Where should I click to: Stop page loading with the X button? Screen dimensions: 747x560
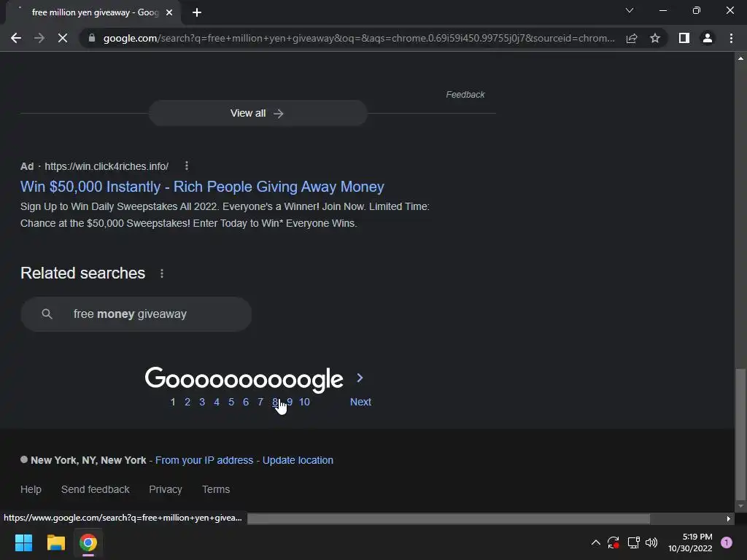coord(63,38)
